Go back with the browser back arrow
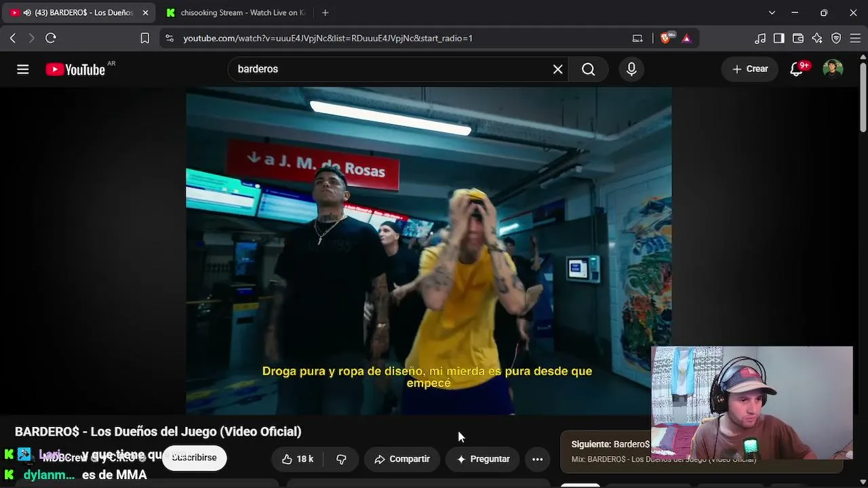Image resolution: width=868 pixels, height=488 pixels. tap(13, 38)
